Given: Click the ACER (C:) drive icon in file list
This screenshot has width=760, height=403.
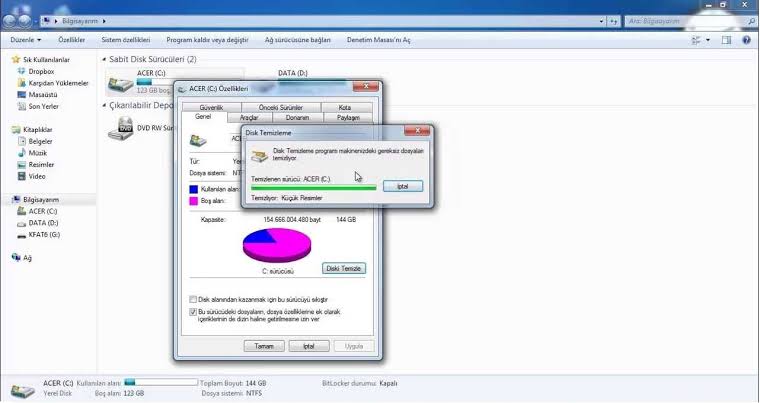Looking at the screenshot, I should 120,84.
